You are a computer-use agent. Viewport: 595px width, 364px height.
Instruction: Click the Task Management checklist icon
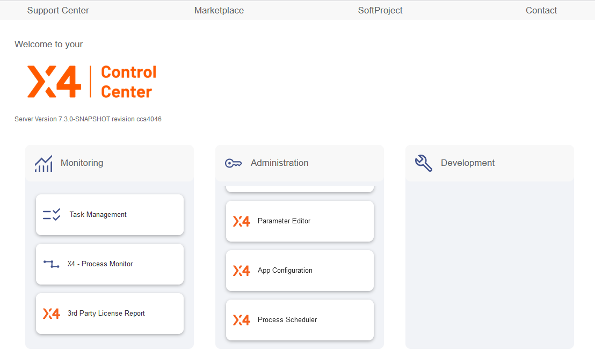pos(51,214)
